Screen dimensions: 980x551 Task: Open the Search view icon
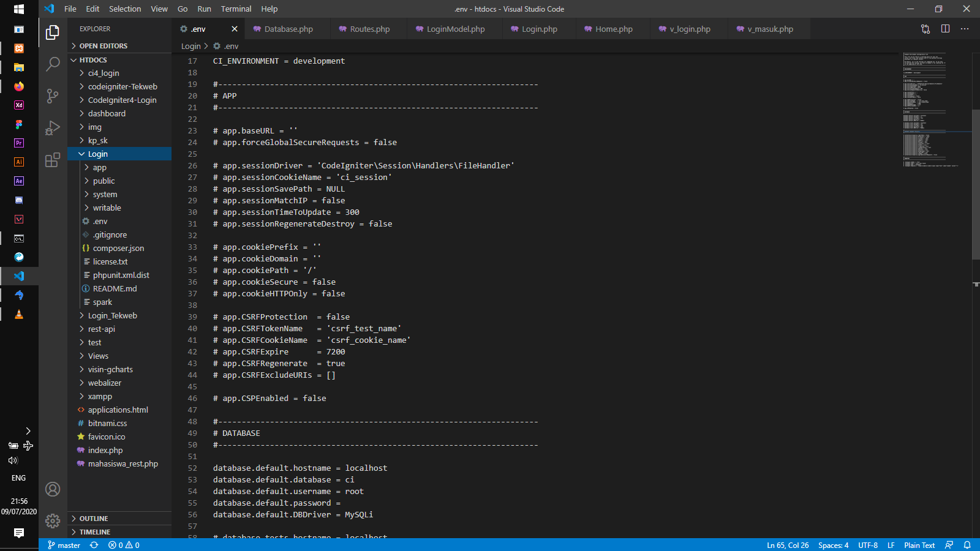(x=53, y=64)
